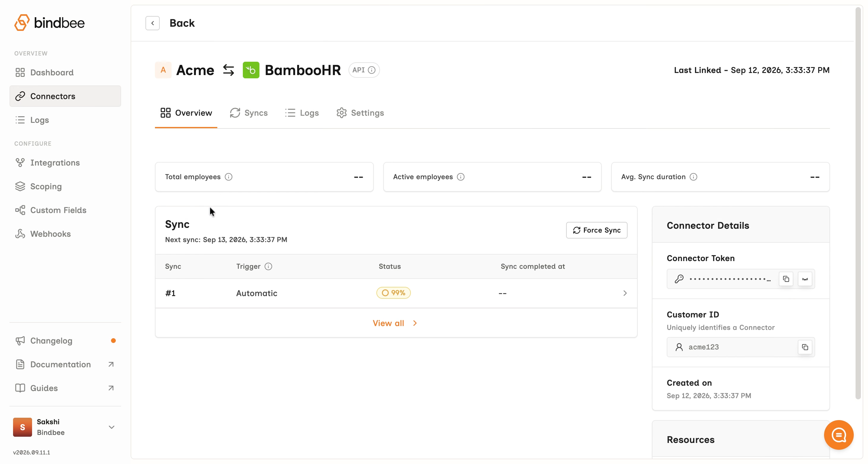The height and width of the screenshot is (464, 868).
Task: Click the Resources section heading
Action: coord(691,440)
